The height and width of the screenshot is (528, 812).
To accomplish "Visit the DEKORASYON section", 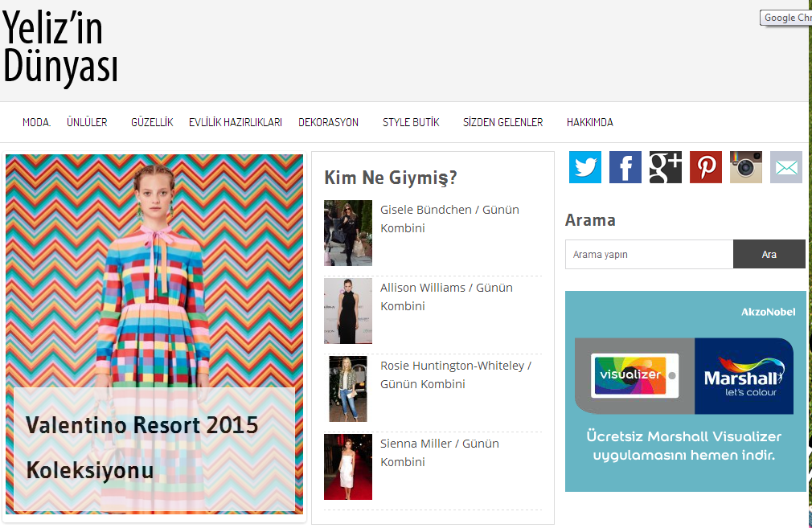I will coord(328,123).
